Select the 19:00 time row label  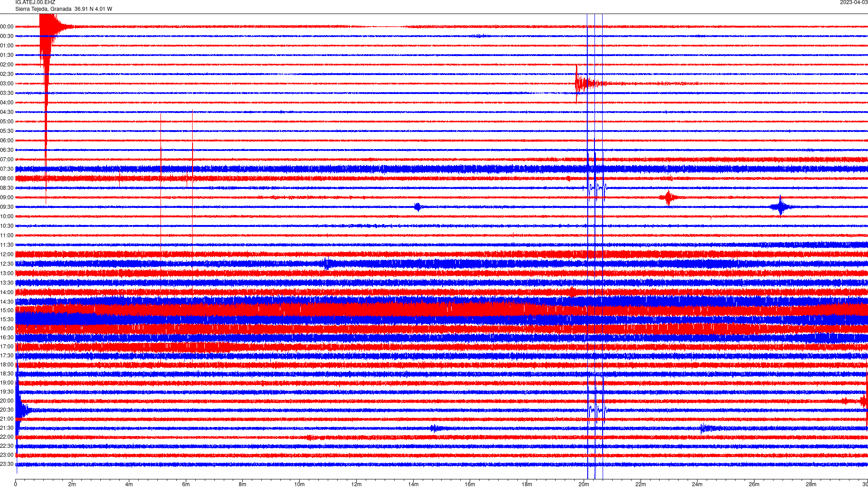click(7, 383)
